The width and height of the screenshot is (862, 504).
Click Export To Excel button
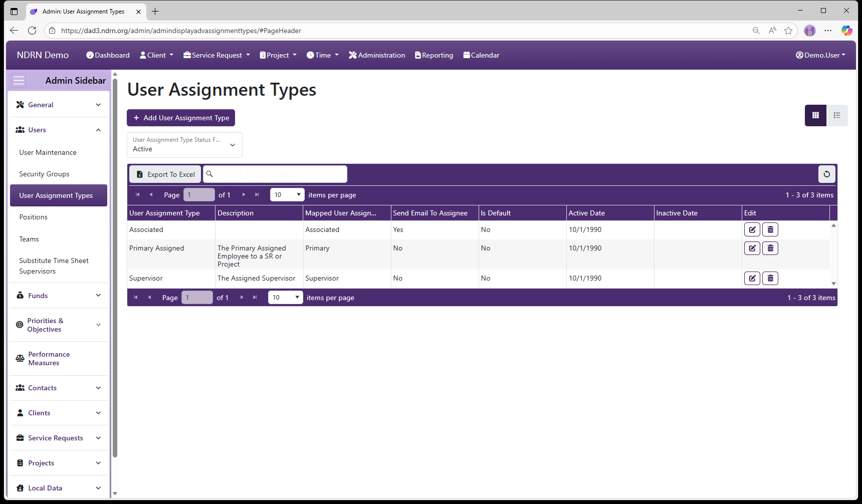[x=165, y=174]
